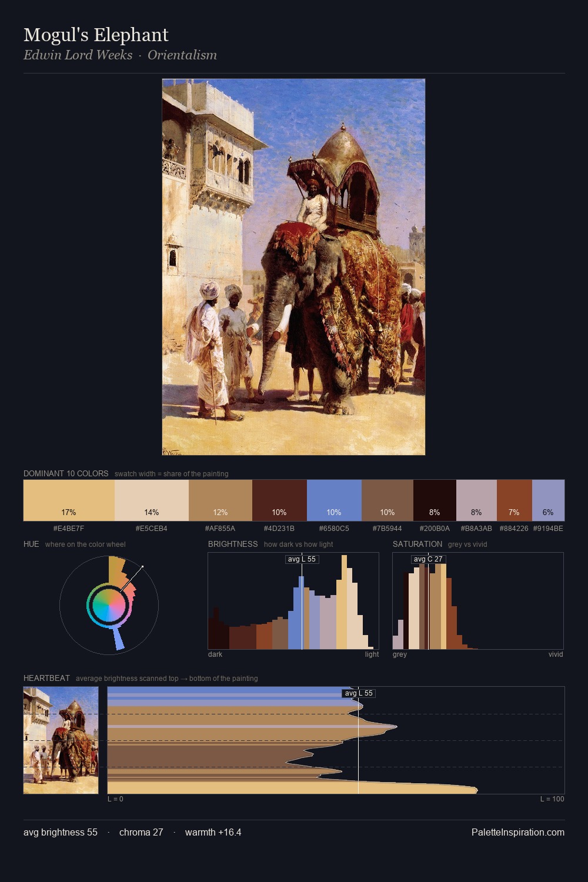The width and height of the screenshot is (588, 882).
Task: Click the #E4BE7F 17% color swatch
Action: tap(69, 500)
